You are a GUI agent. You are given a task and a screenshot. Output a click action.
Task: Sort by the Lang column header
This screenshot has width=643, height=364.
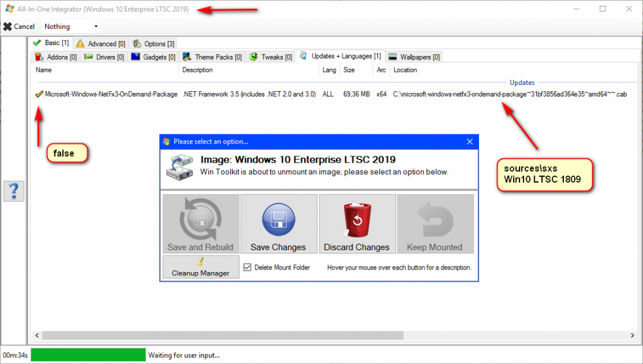click(x=329, y=70)
